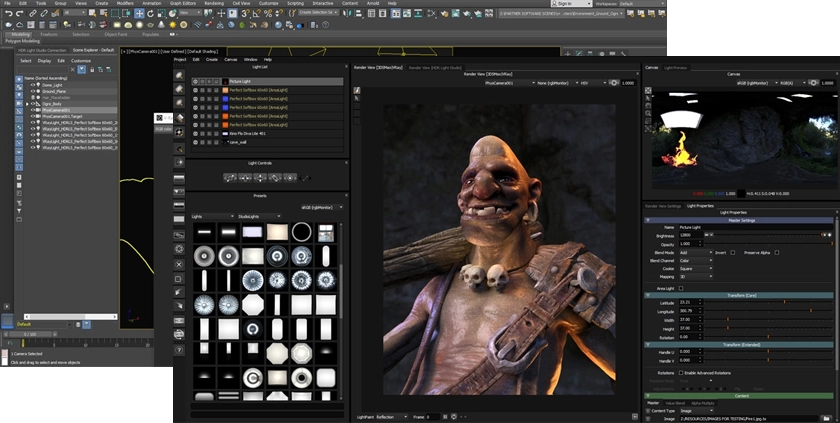Open the Content Type dropdown set to Image
Viewport: 840px width, 423px height.
click(696, 411)
